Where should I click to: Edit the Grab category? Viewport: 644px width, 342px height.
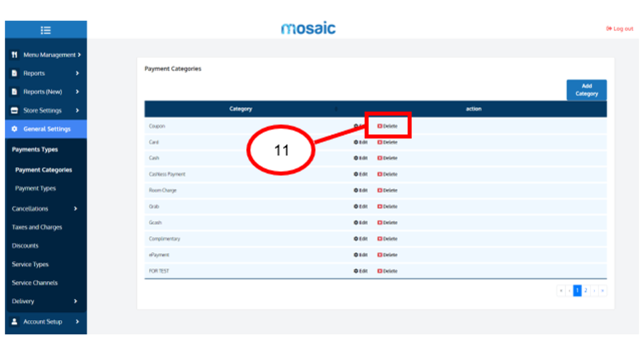(x=361, y=206)
